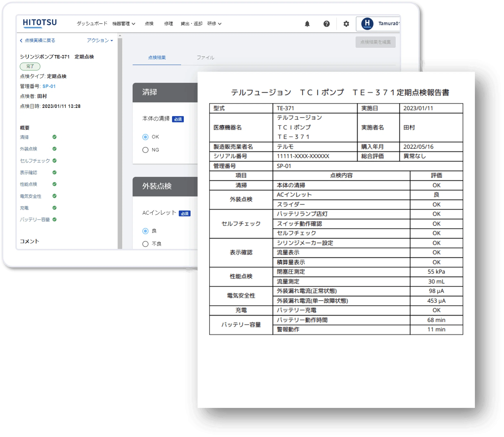Jump to セルフチェック in the overview list
The image size is (504, 437).
[35, 161]
